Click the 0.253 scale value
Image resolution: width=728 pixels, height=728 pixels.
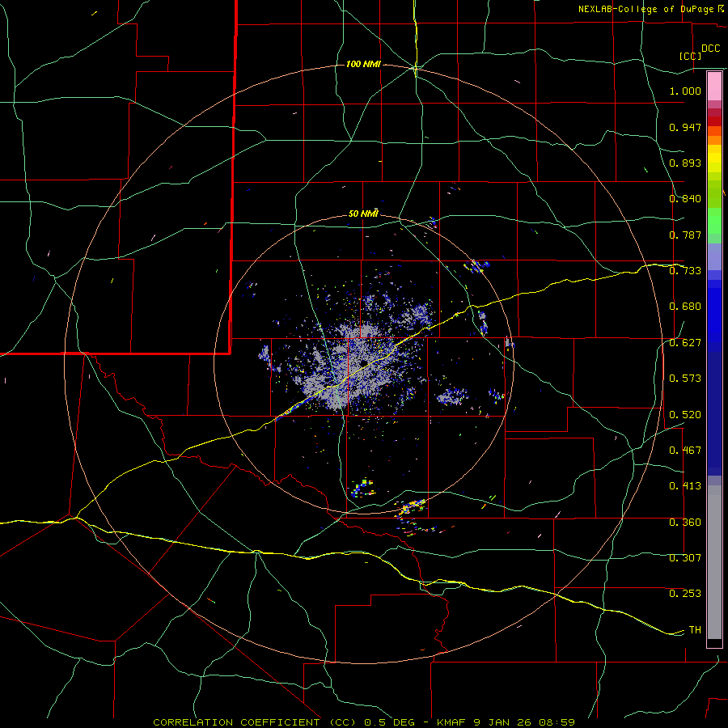pyautogui.click(x=685, y=594)
